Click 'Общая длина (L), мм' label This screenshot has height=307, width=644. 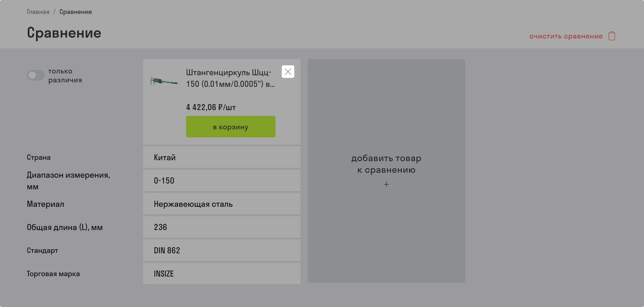coord(65,227)
